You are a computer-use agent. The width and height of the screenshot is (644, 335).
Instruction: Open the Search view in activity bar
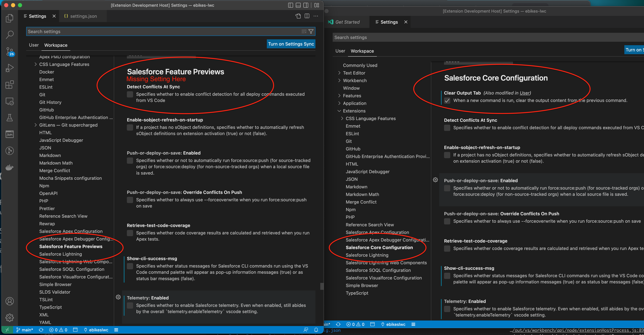[x=9, y=35]
